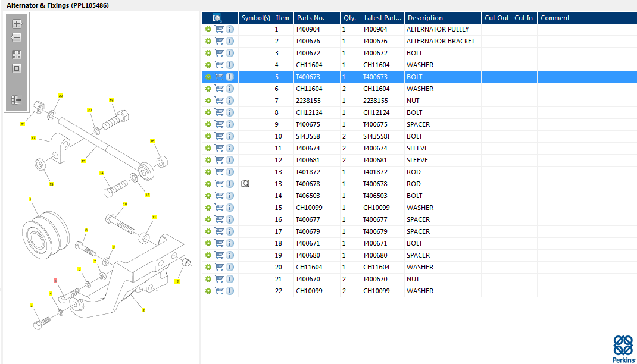Add ALTERNATOR PULLEY T400904 to cart
Viewport: 637px width, 364px height.
(x=219, y=29)
